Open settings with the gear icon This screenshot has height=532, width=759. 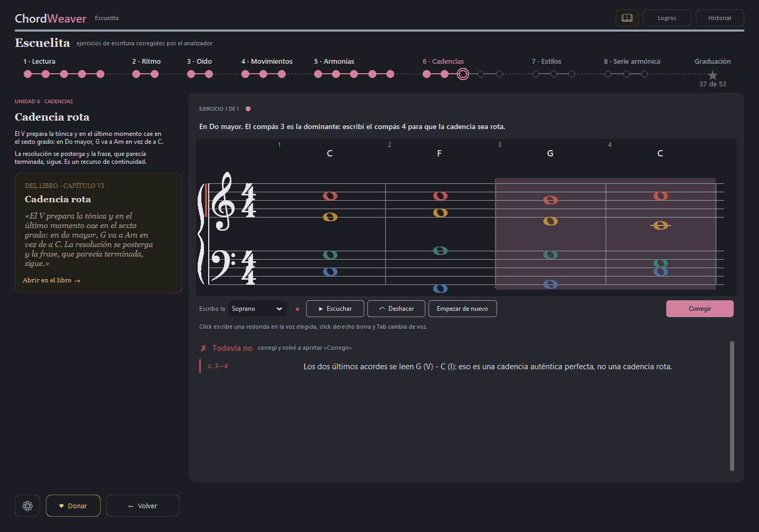pyautogui.click(x=27, y=506)
